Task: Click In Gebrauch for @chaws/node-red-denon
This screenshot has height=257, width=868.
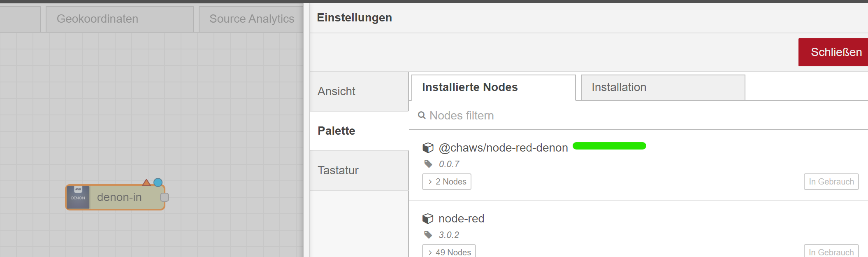Action: 831,182
